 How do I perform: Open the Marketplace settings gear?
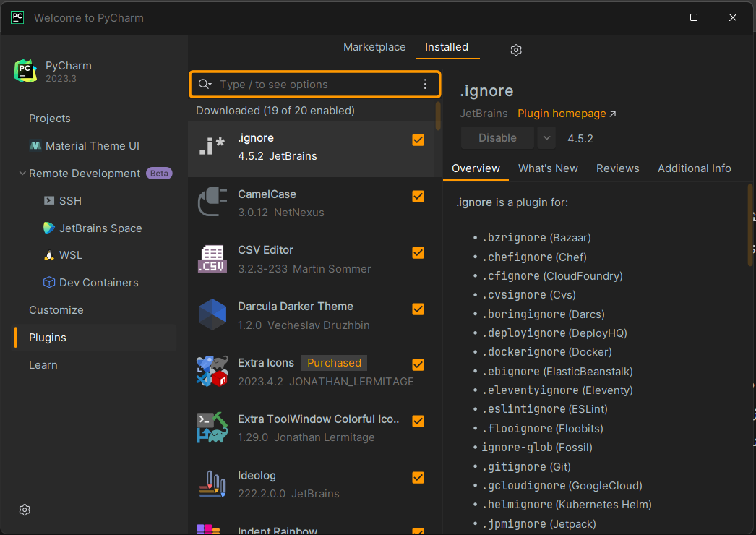(515, 50)
